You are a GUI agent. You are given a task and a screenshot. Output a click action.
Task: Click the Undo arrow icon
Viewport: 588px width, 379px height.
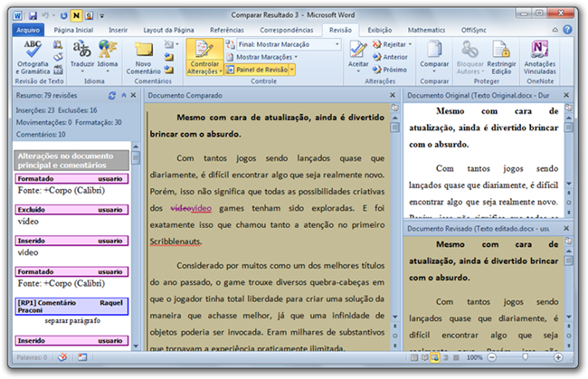point(45,15)
